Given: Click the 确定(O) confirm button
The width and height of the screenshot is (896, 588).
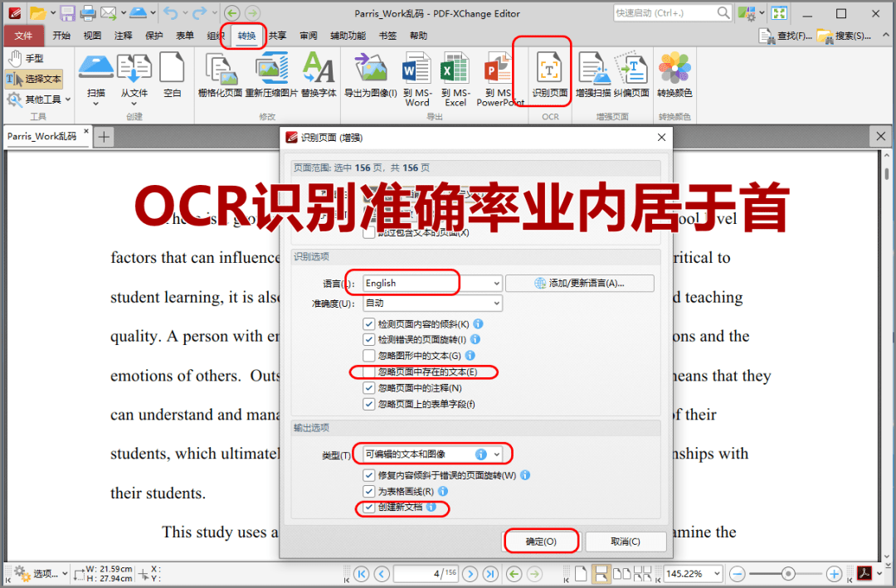Looking at the screenshot, I should [541, 541].
